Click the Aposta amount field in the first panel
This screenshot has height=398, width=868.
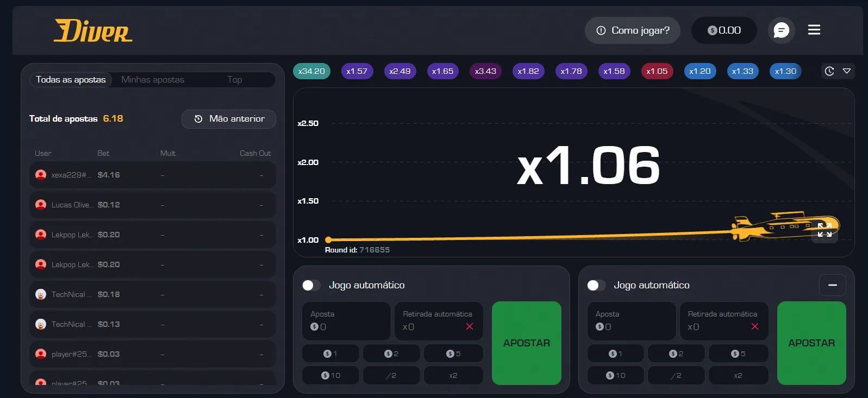tap(346, 321)
